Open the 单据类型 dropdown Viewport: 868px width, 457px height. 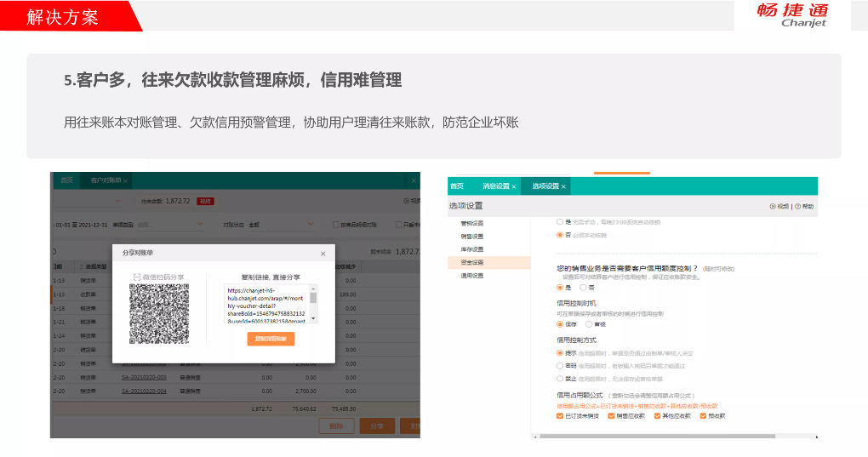tap(170, 225)
